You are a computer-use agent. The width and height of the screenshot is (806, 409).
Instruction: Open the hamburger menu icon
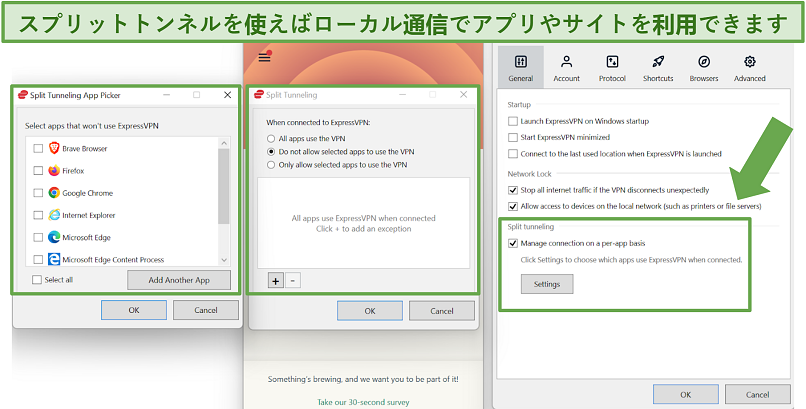pyautogui.click(x=264, y=57)
